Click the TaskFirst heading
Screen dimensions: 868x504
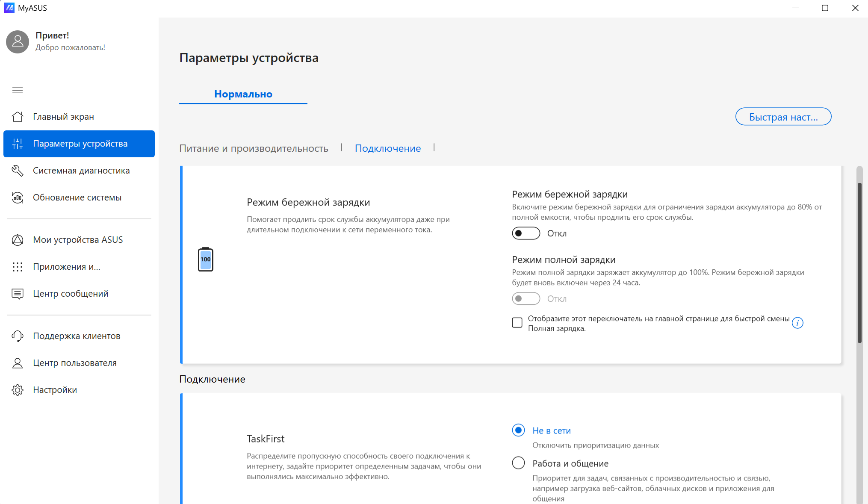tap(266, 439)
